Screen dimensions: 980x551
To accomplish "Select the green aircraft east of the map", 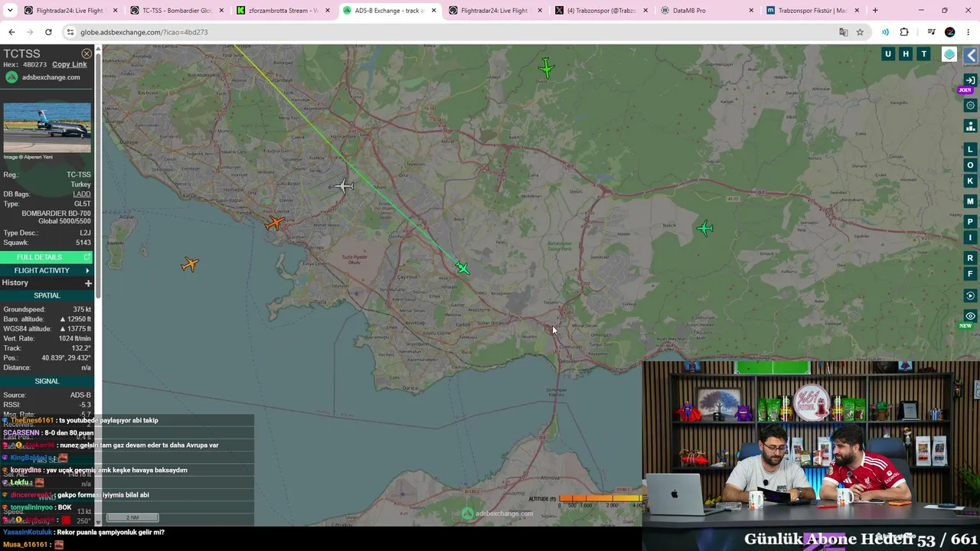I will pos(704,228).
